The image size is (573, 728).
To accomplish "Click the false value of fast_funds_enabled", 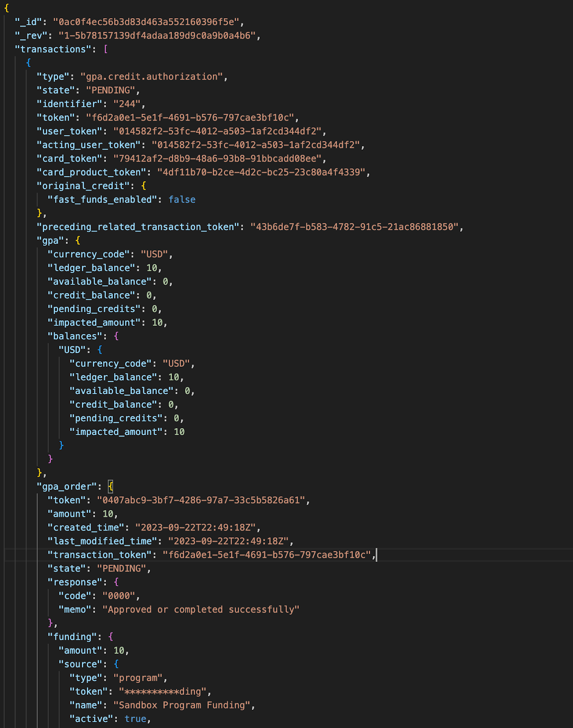I will coord(182,199).
